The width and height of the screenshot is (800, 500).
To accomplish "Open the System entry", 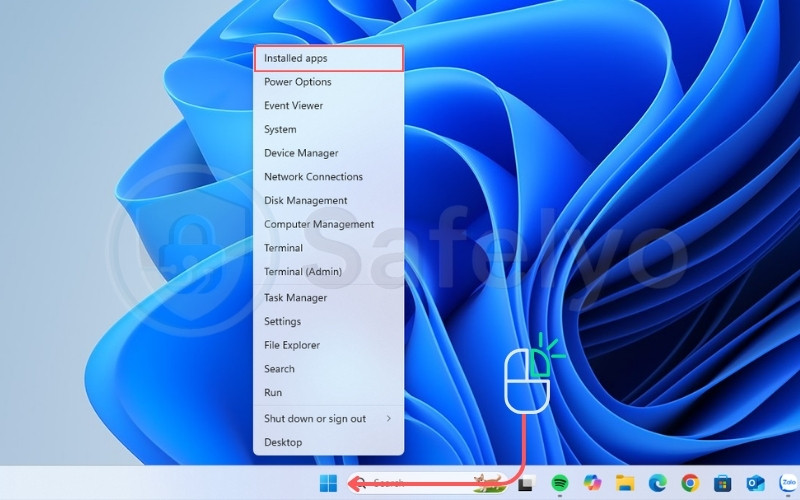I will coord(329,129).
